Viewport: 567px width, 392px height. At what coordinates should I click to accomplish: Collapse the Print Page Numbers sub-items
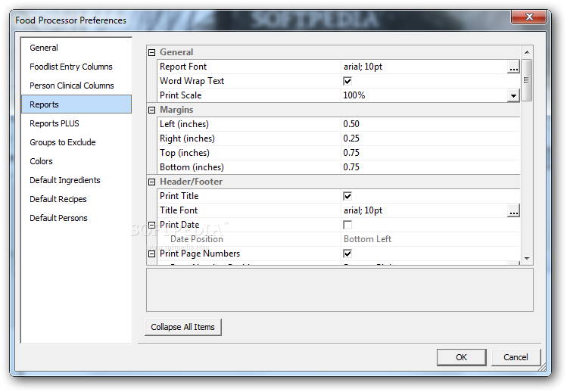(152, 254)
